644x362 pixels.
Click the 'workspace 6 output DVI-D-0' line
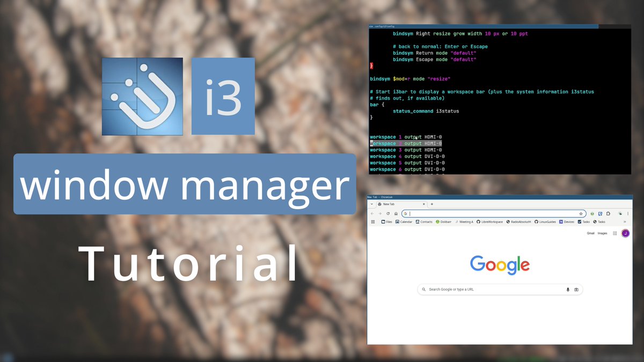coord(407,169)
